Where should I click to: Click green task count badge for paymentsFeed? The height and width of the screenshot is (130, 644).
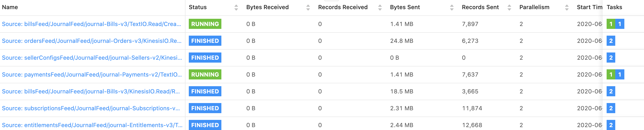tap(610, 75)
